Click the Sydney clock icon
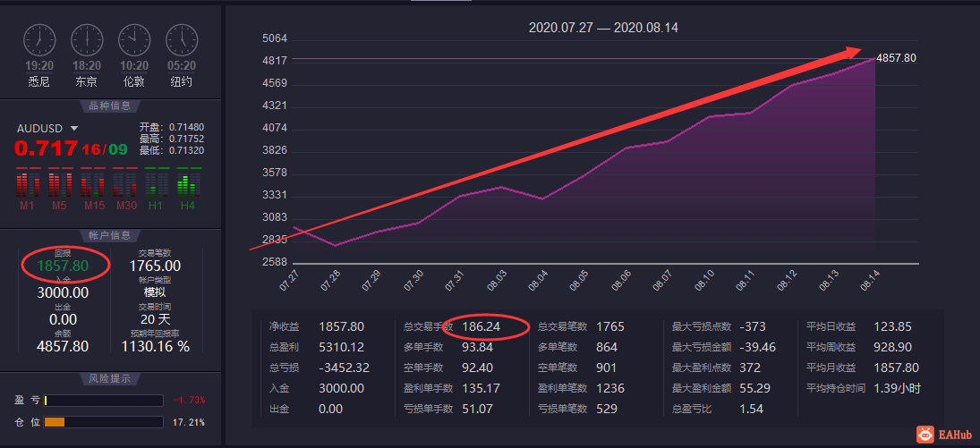This screenshot has width=980, height=448. [39, 40]
